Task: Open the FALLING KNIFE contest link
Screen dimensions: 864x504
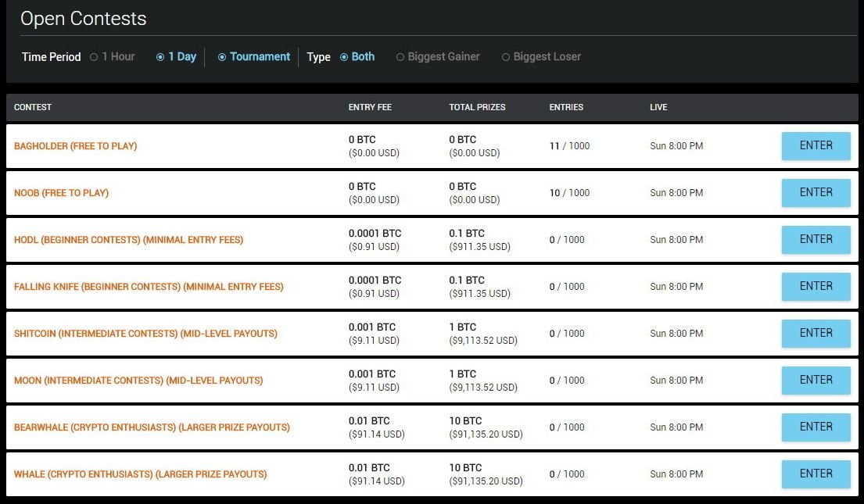Action: click(149, 287)
